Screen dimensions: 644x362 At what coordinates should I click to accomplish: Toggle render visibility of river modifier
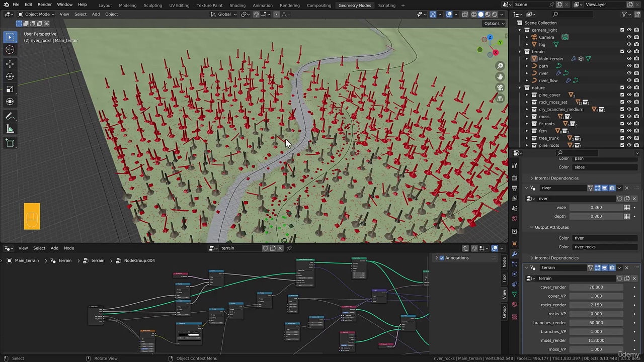pyautogui.click(x=612, y=188)
